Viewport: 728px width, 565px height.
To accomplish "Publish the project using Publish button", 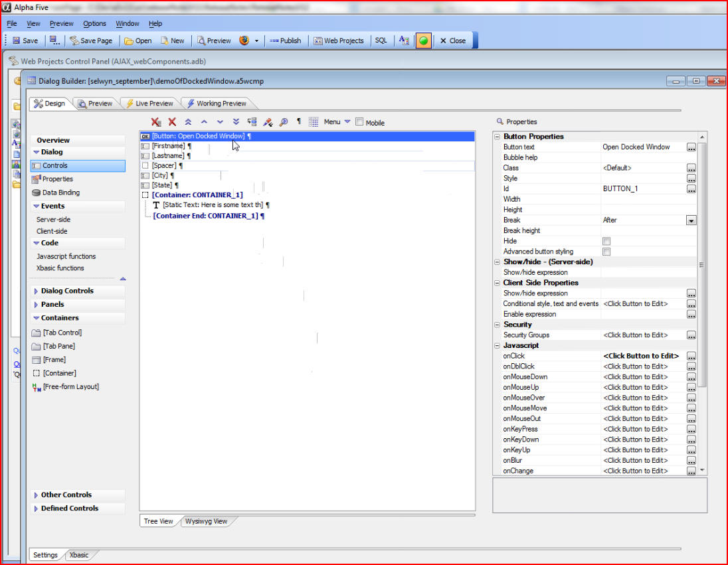I will [286, 40].
